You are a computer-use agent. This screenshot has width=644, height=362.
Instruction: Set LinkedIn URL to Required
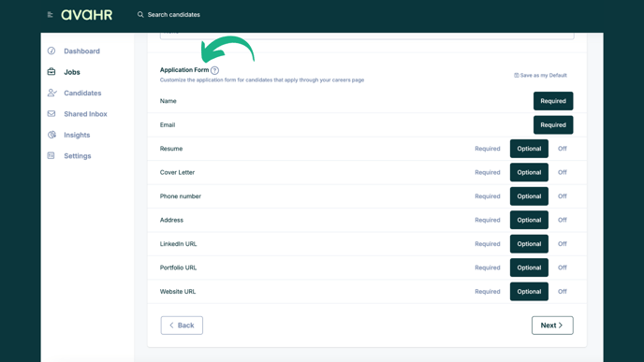[x=488, y=244]
